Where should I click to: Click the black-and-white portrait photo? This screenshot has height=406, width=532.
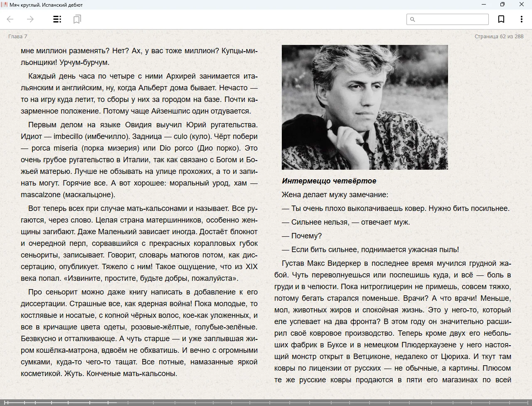pos(365,107)
